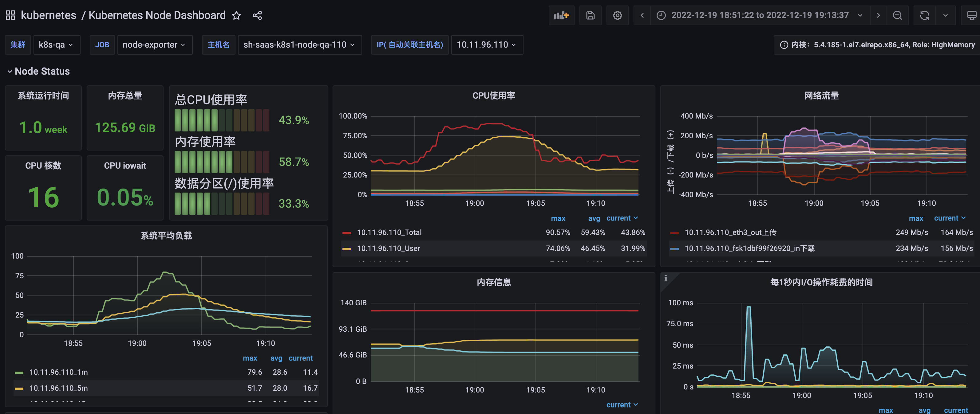Share the dashboard via share icon
980x414 pixels.
(x=258, y=15)
